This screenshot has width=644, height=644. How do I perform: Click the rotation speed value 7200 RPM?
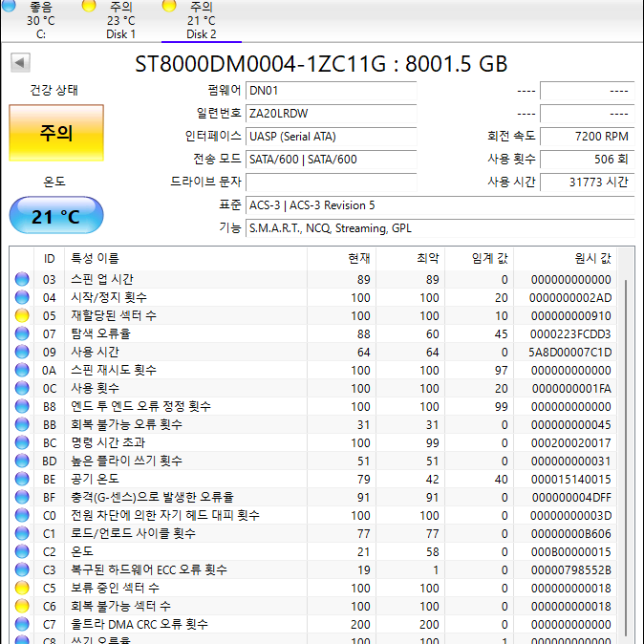pos(588,137)
